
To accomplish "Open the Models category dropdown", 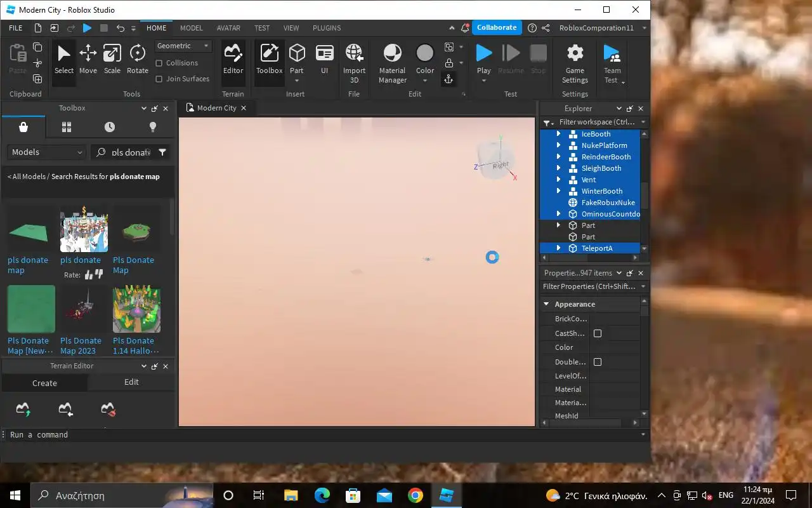I will point(46,152).
